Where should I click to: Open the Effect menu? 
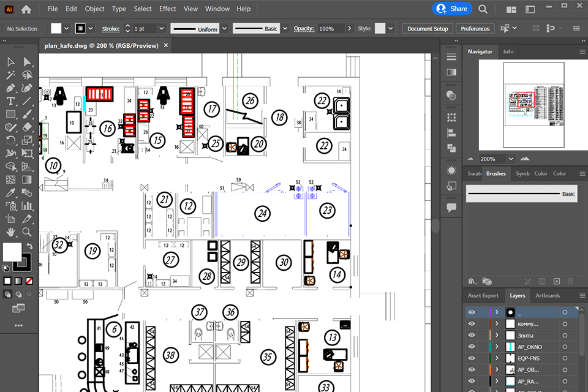click(x=168, y=9)
